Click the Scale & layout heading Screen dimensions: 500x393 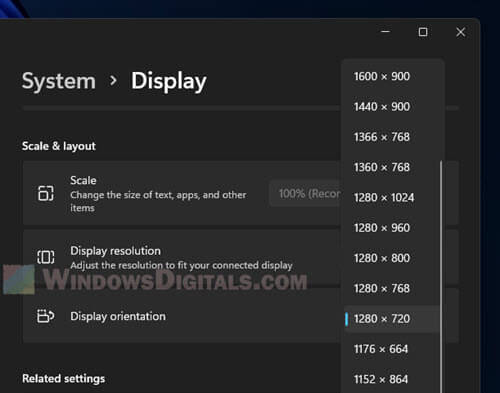(59, 146)
